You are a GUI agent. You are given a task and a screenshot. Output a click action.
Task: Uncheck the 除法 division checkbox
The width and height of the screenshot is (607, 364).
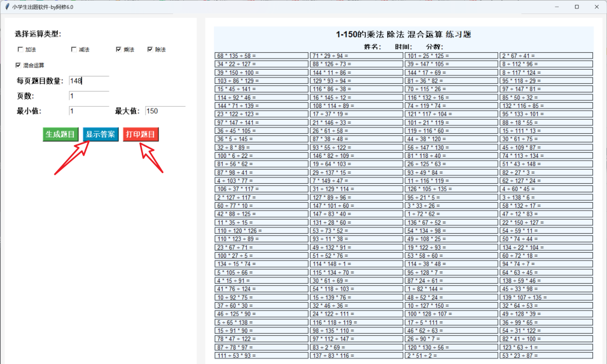(x=150, y=49)
